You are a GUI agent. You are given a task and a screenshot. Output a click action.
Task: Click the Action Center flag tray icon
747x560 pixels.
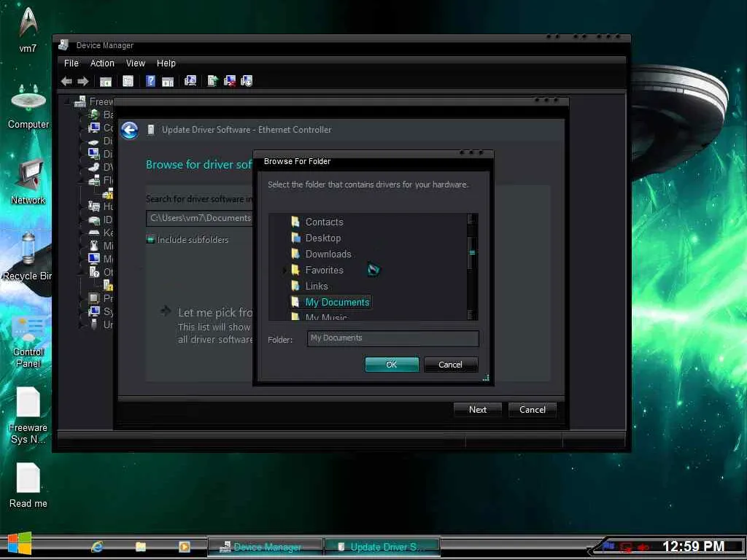click(x=608, y=546)
